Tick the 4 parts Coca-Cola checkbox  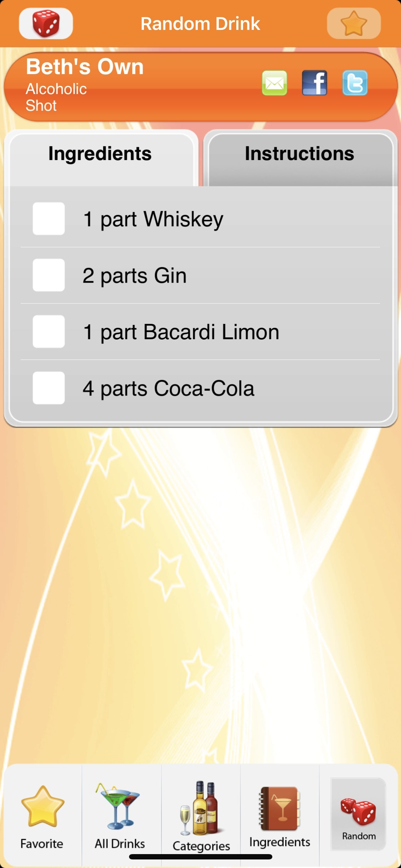(49, 388)
